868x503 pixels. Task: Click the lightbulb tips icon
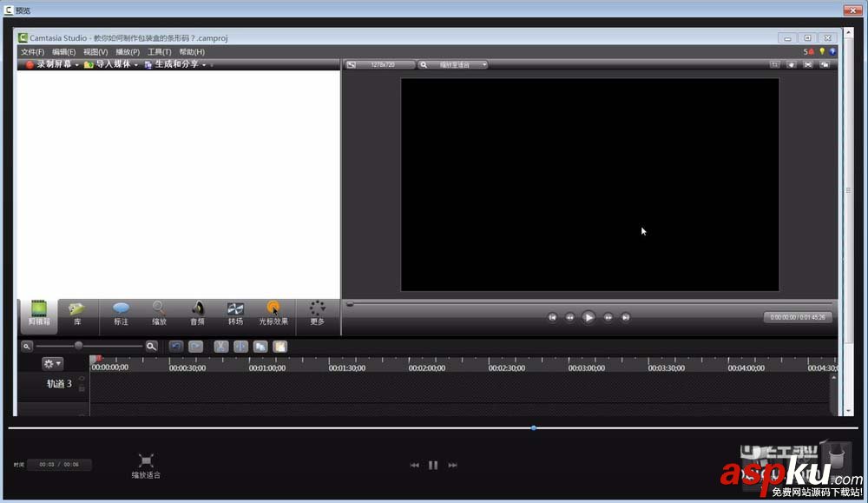[822, 51]
